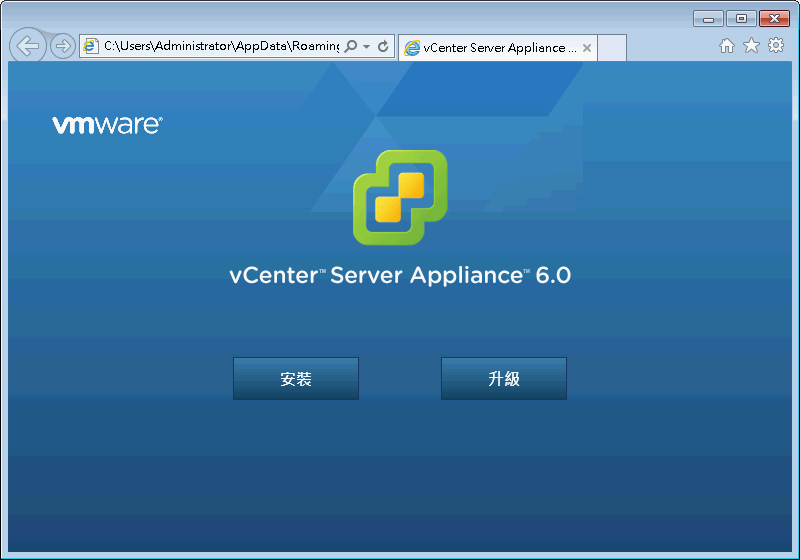Viewport: 800px width, 560px height.
Task: Close the browser window
Action: [x=774, y=19]
